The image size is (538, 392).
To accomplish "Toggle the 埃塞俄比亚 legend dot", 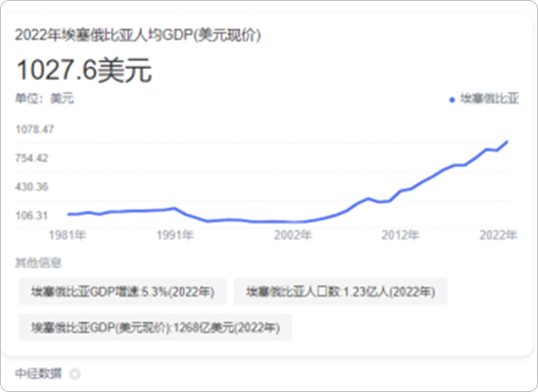I will tap(452, 100).
